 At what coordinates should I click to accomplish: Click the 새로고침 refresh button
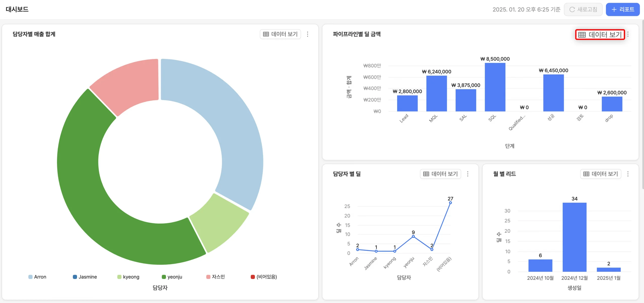click(583, 10)
